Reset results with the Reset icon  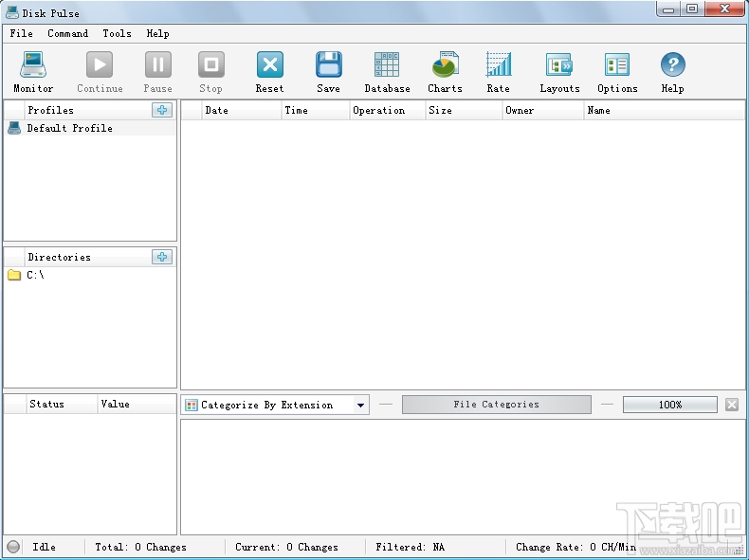pos(270,64)
